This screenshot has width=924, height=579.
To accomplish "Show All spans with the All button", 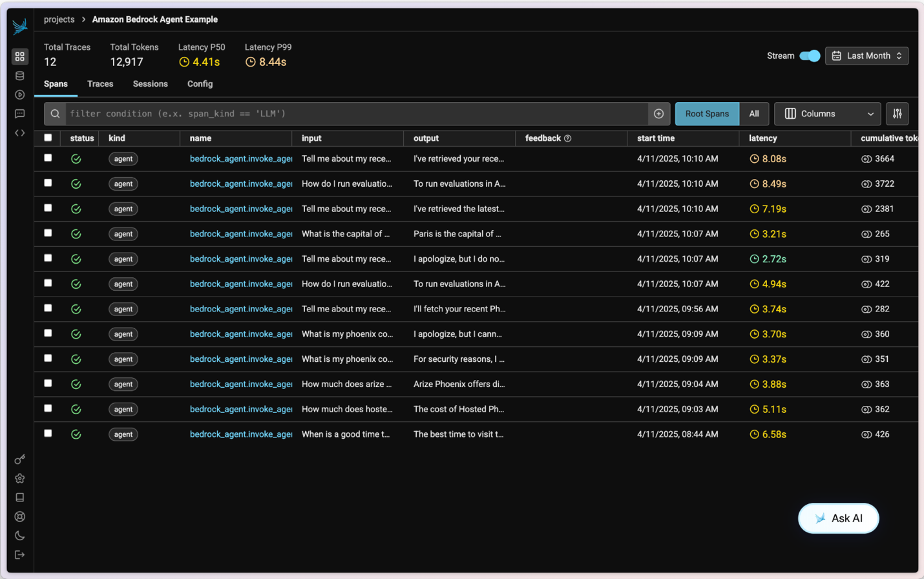I will (x=754, y=114).
